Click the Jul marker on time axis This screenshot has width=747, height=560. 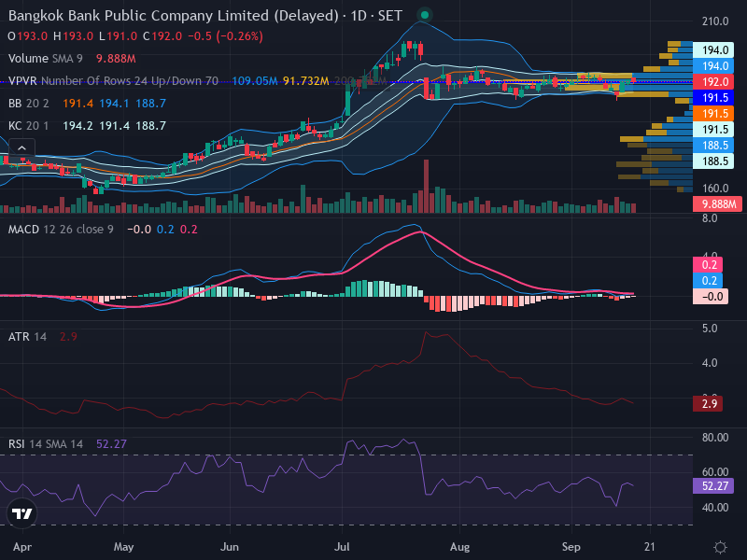(342, 547)
